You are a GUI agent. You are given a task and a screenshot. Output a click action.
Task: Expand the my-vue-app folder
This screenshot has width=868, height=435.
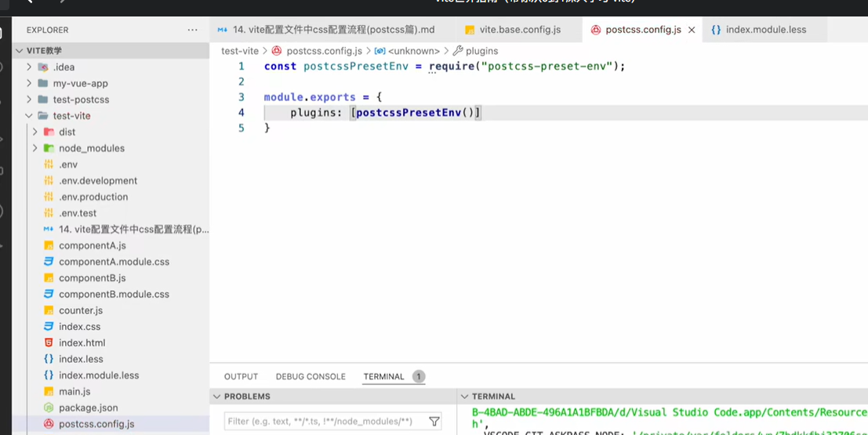30,83
